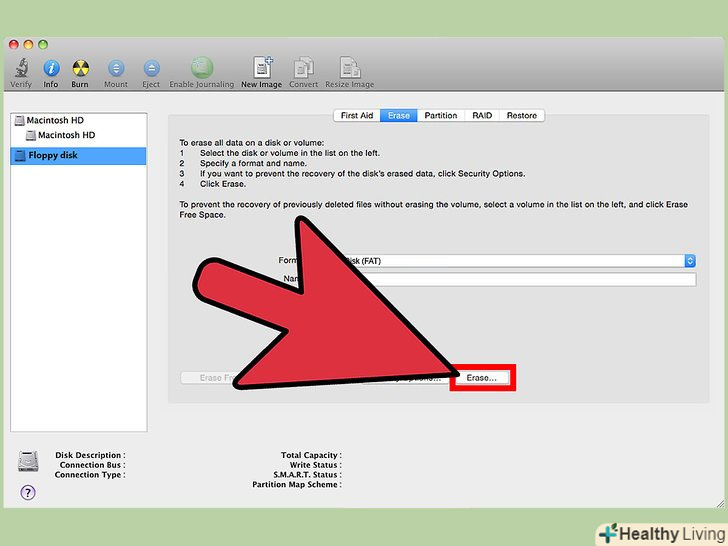The image size is (728, 546).
Task: Open the RAID tab
Action: [482, 116]
